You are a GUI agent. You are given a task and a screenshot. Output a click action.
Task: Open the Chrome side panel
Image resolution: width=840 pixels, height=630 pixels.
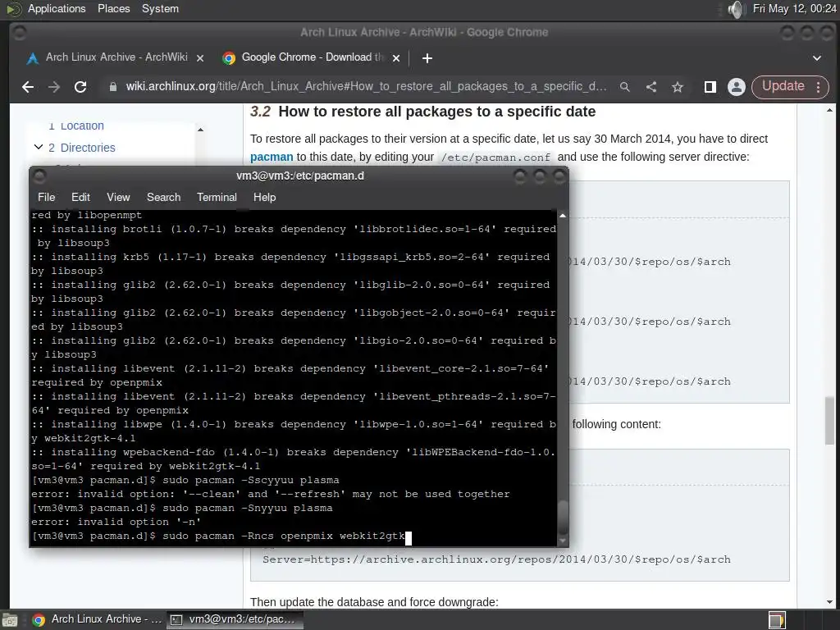[x=710, y=87]
